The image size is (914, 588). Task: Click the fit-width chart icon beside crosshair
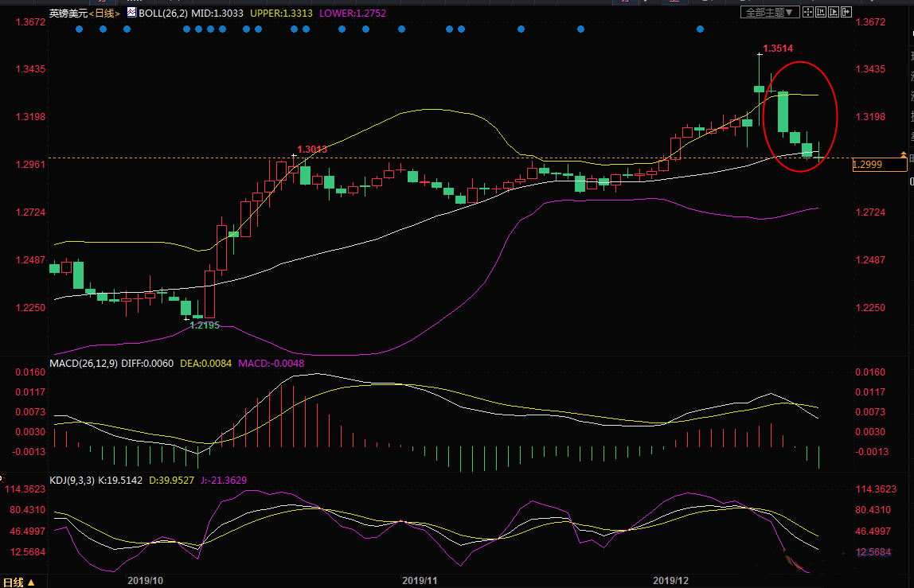click(x=821, y=13)
